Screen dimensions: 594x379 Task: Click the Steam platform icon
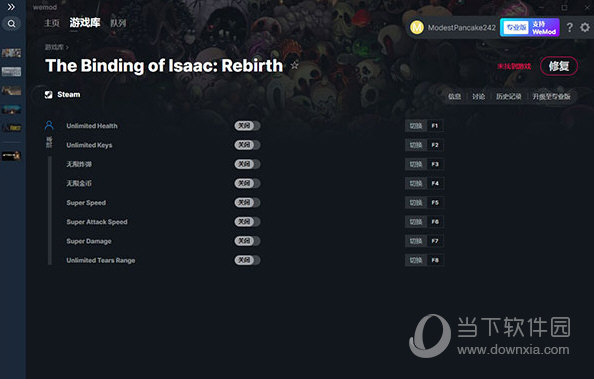(48, 94)
